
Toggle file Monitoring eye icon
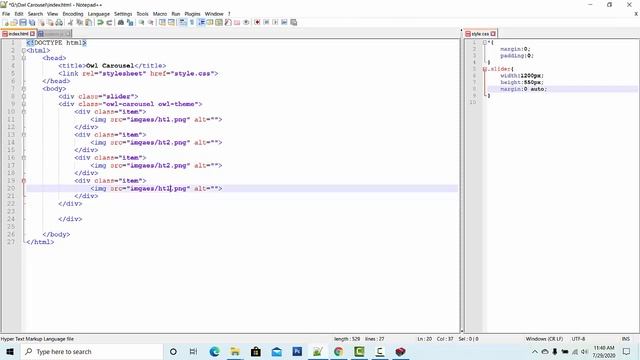[246, 22]
